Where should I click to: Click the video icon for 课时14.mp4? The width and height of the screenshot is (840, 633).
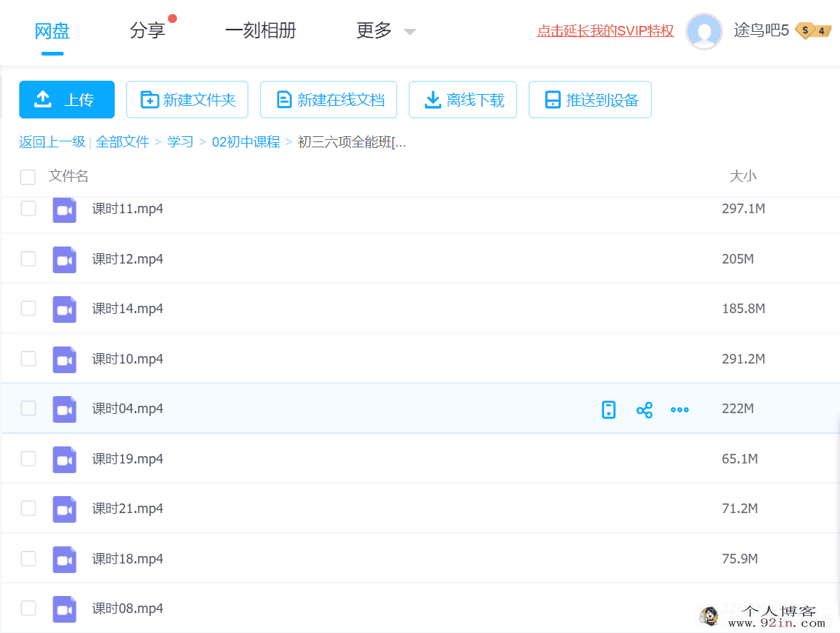coord(64,309)
